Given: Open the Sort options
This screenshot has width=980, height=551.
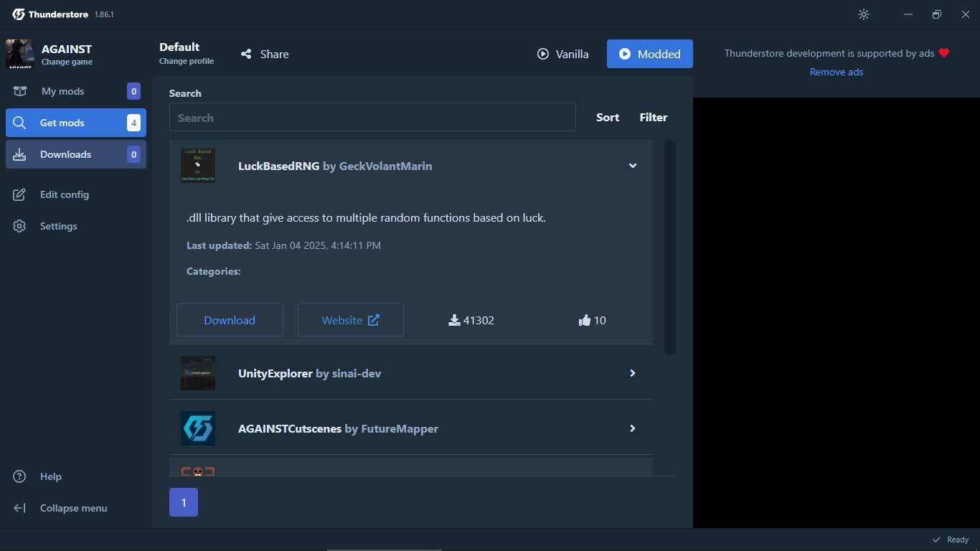Looking at the screenshot, I should (x=608, y=118).
